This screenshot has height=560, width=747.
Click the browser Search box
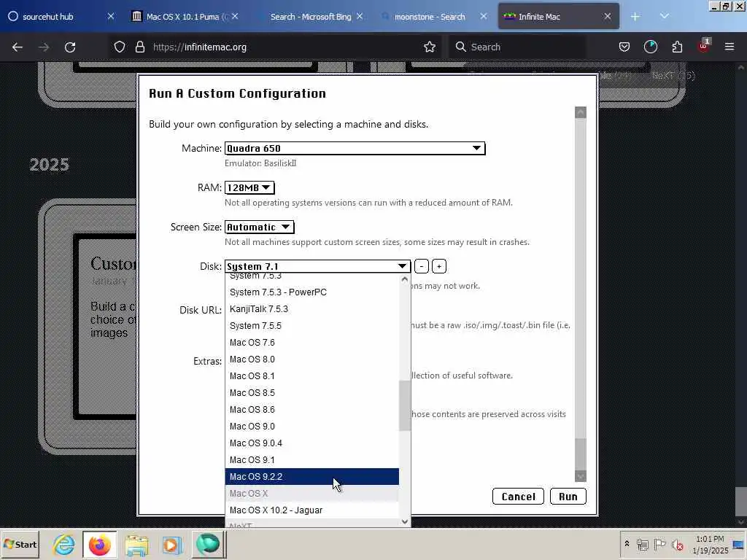(517, 47)
